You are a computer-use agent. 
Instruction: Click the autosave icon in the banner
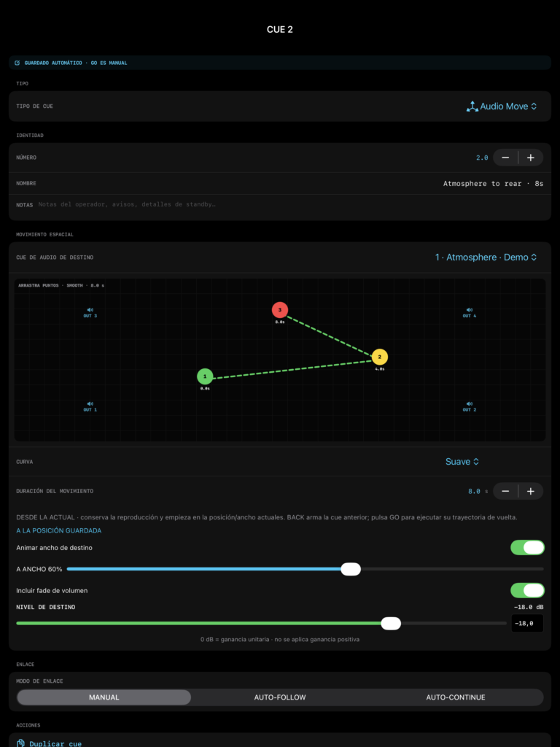click(x=17, y=63)
